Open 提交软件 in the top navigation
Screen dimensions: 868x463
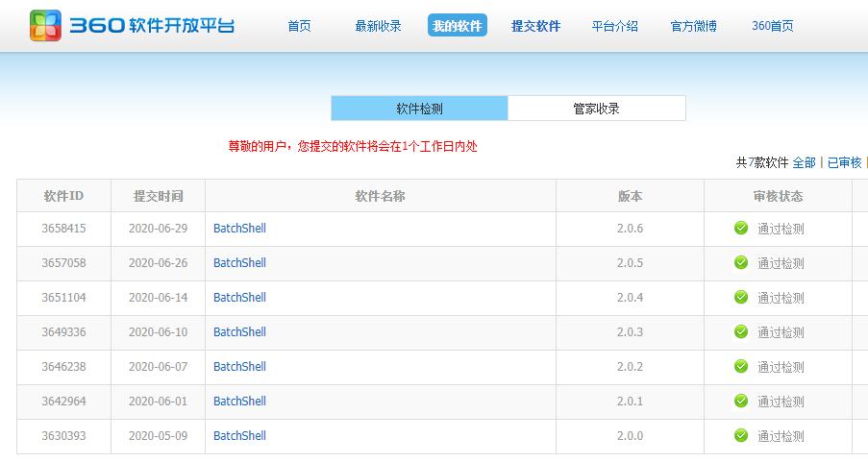tap(535, 26)
